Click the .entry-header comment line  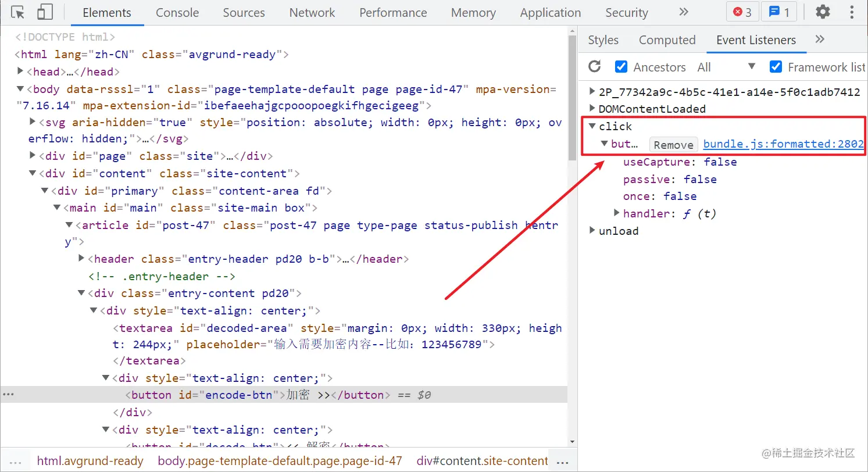coord(162,277)
